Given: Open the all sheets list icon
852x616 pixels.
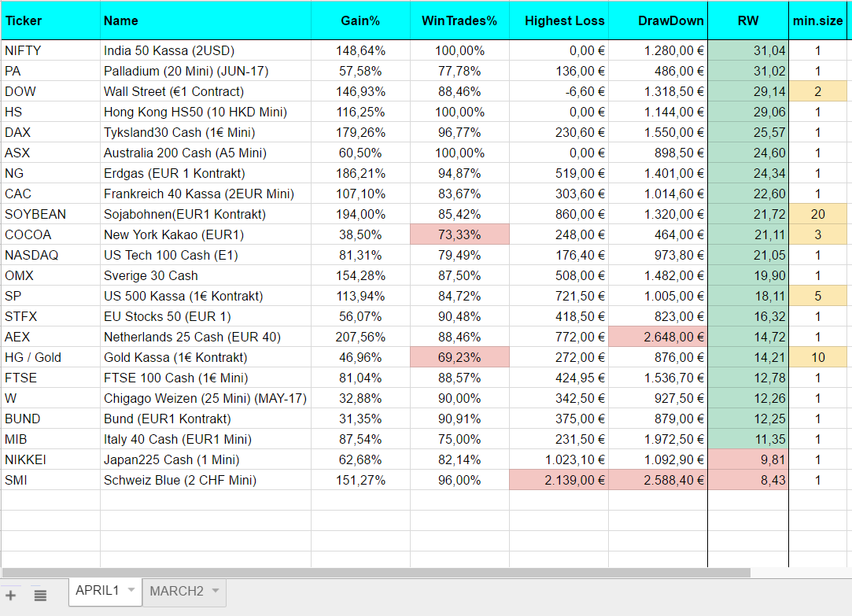Looking at the screenshot, I should pyautogui.click(x=40, y=596).
